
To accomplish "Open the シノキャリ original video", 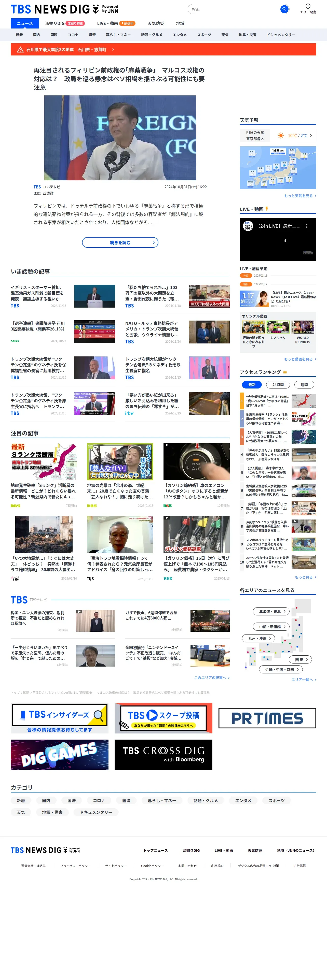I will 278,330.
